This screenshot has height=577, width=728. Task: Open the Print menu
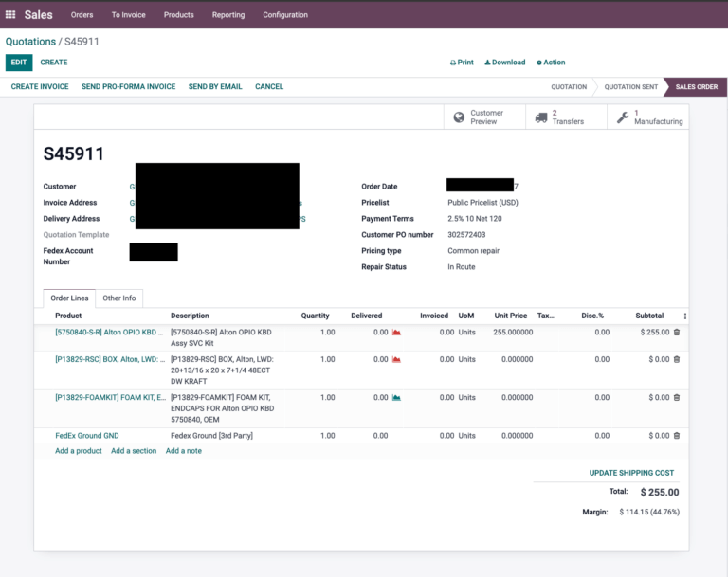(x=462, y=63)
